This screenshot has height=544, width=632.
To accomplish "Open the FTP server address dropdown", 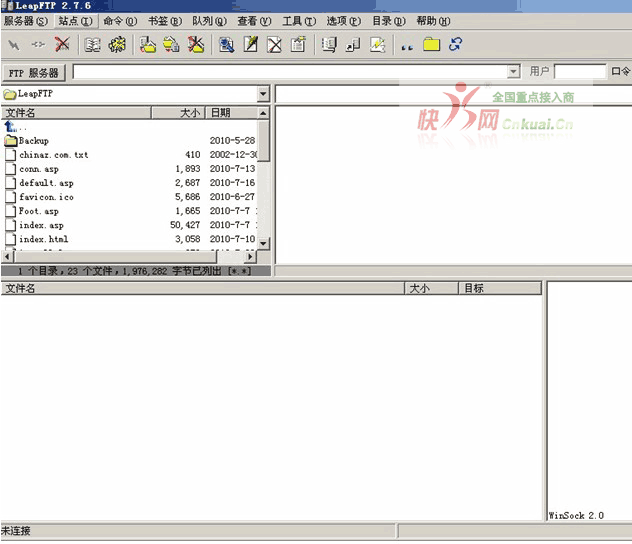I will click(514, 72).
